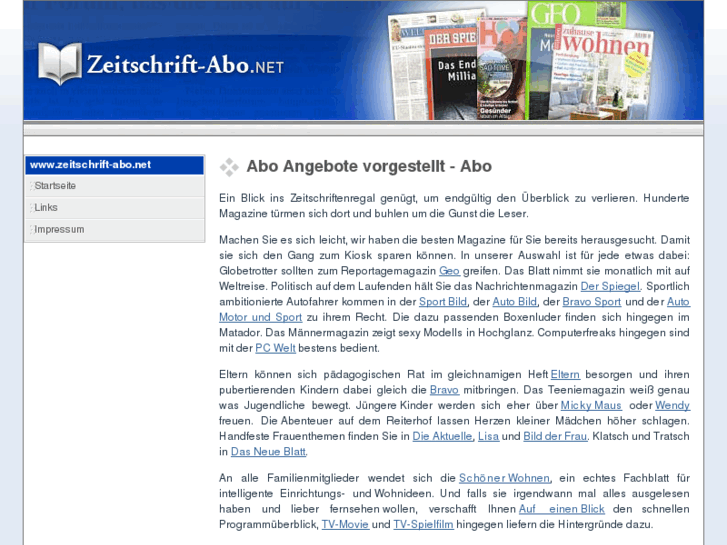The image size is (727, 545).
Task: Click the Der Spiegel magazine cover in banner
Action: [451, 74]
